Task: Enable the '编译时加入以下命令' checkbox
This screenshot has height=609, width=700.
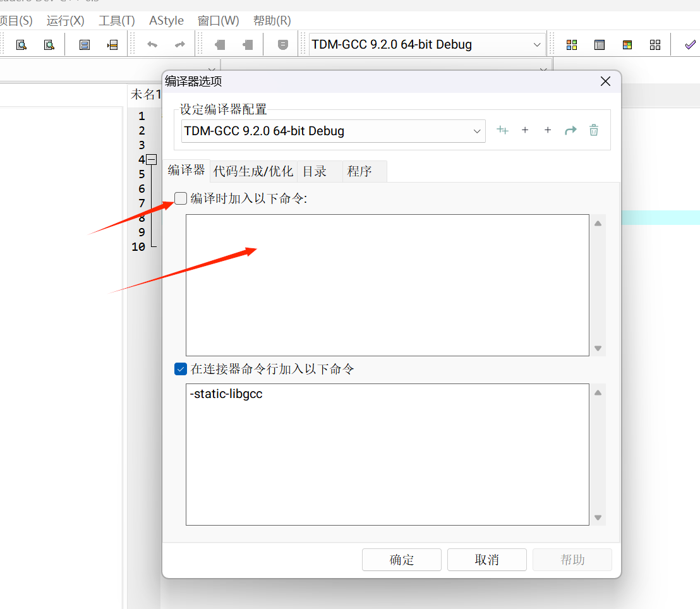Action: [x=180, y=198]
